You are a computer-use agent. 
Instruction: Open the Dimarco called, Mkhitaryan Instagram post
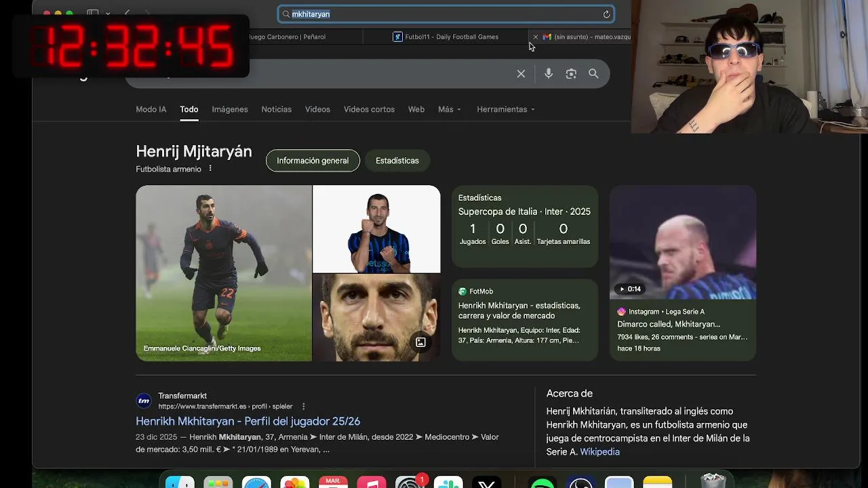pos(669,324)
